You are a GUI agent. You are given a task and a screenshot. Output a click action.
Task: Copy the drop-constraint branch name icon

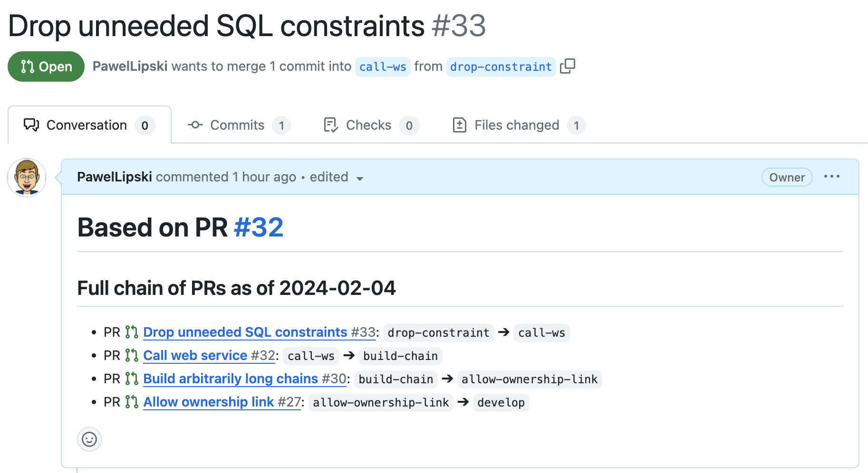point(568,66)
